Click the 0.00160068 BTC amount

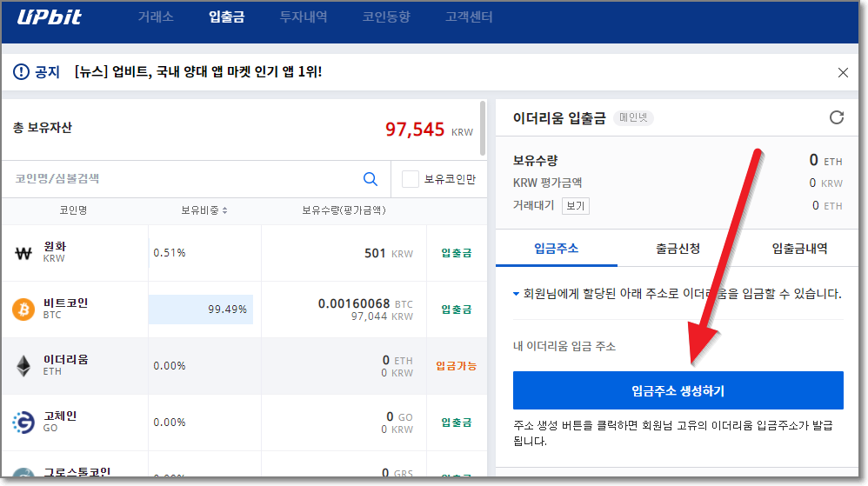[x=365, y=304]
